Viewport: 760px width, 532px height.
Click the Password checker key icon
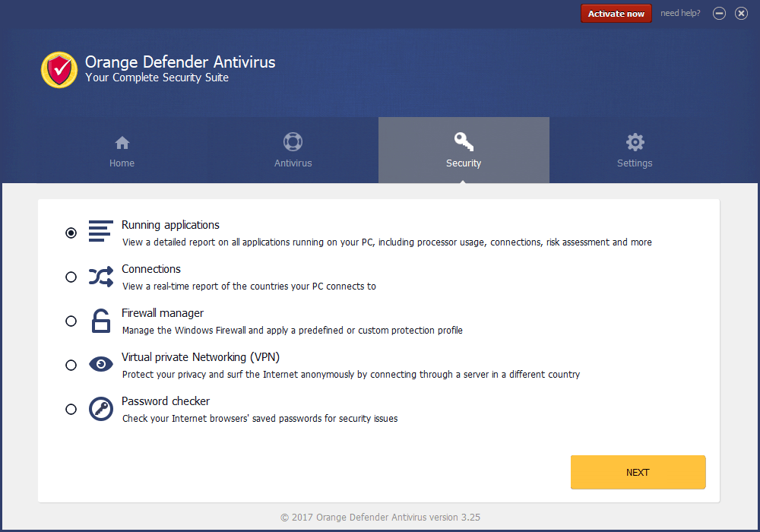100,409
